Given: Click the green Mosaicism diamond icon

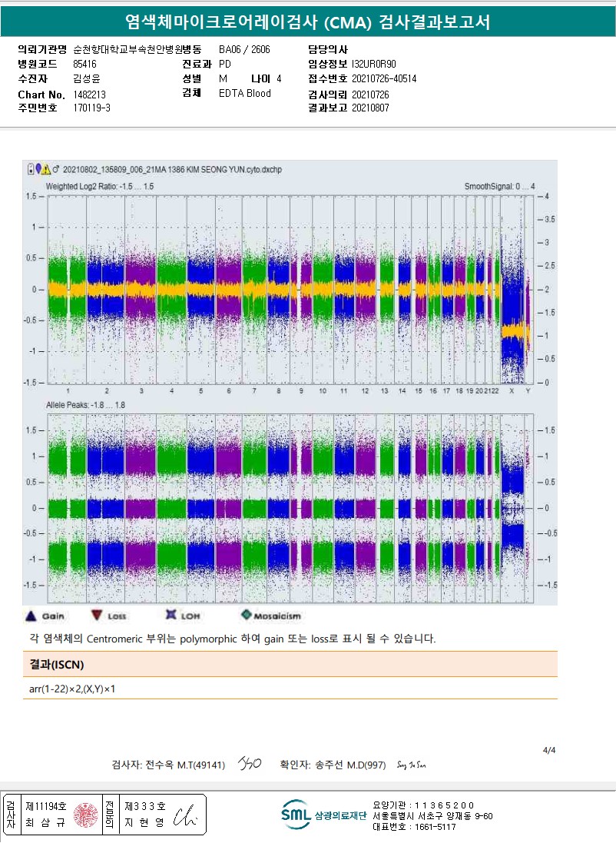Looking at the screenshot, I should tap(247, 616).
